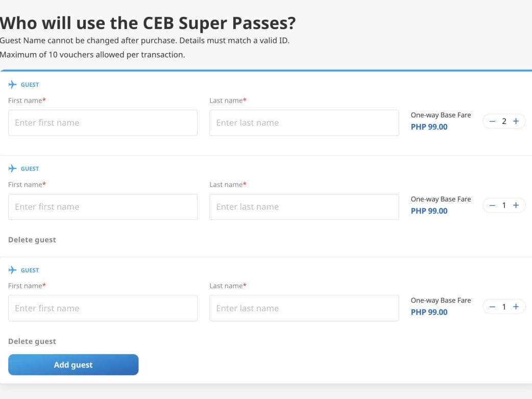Click the third guest airplane icon

coord(12,270)
